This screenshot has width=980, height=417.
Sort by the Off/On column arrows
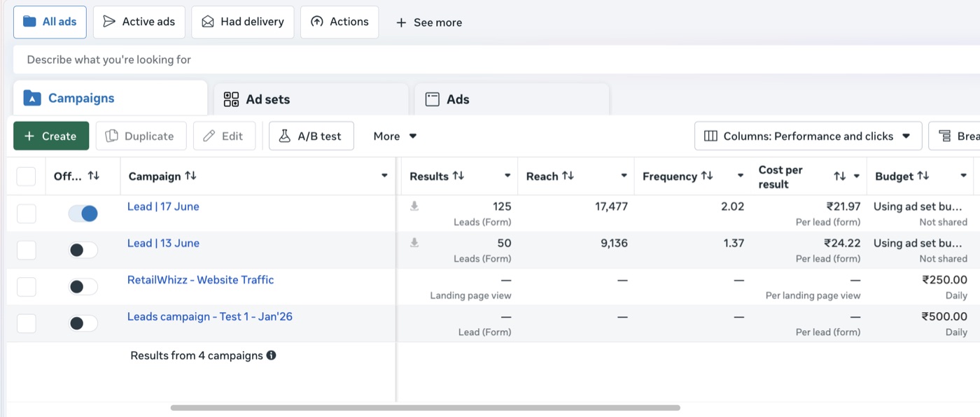point(93,176)
